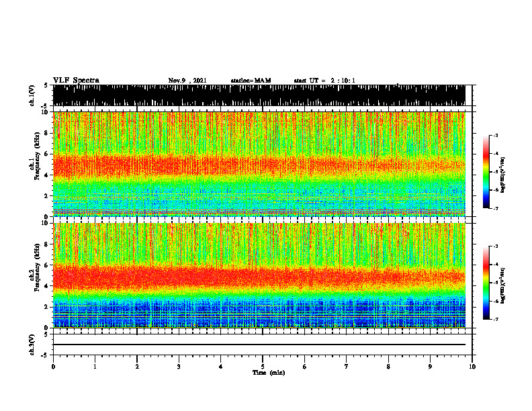Click time axis tick label '10'
Image resolution: width=532 pixels, height=411 pixels.
472,367
